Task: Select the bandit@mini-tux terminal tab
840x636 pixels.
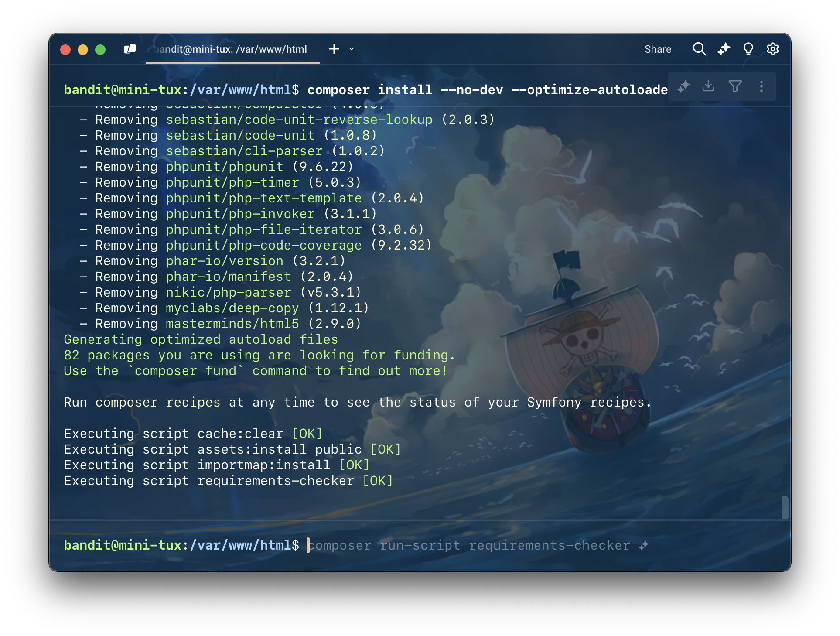Action: pos(232,49)
